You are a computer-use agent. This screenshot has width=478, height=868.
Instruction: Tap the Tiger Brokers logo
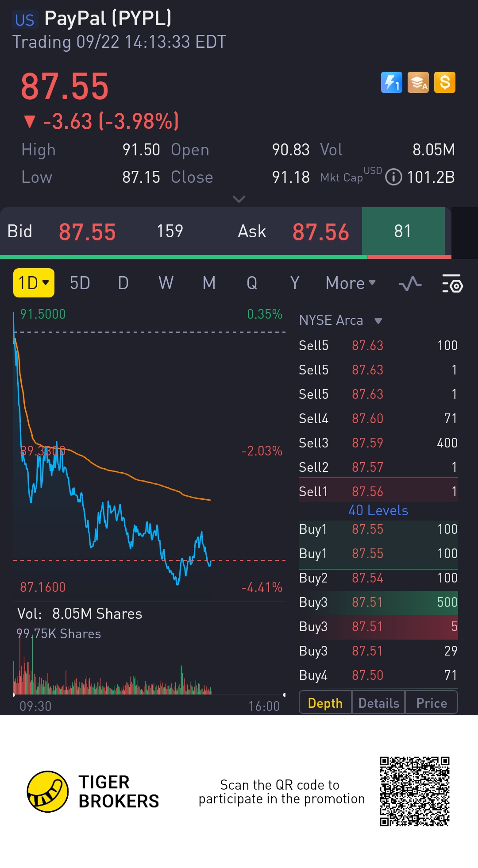[93, 791]
